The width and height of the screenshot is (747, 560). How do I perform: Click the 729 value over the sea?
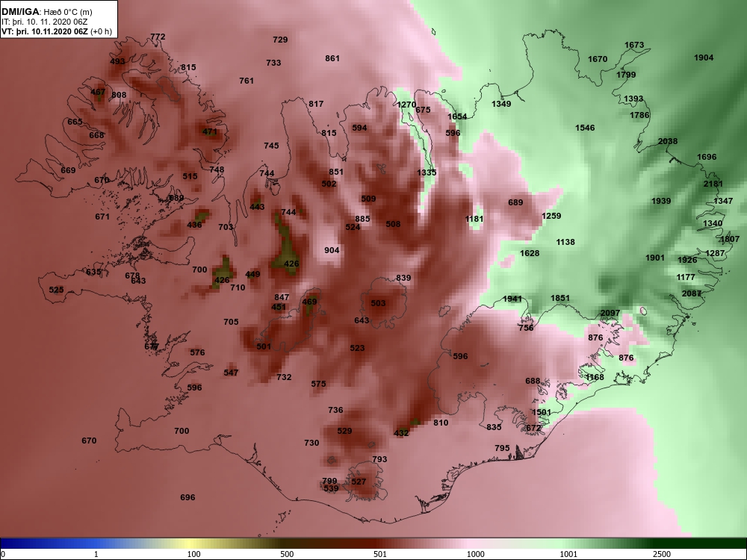coord(280,40)
